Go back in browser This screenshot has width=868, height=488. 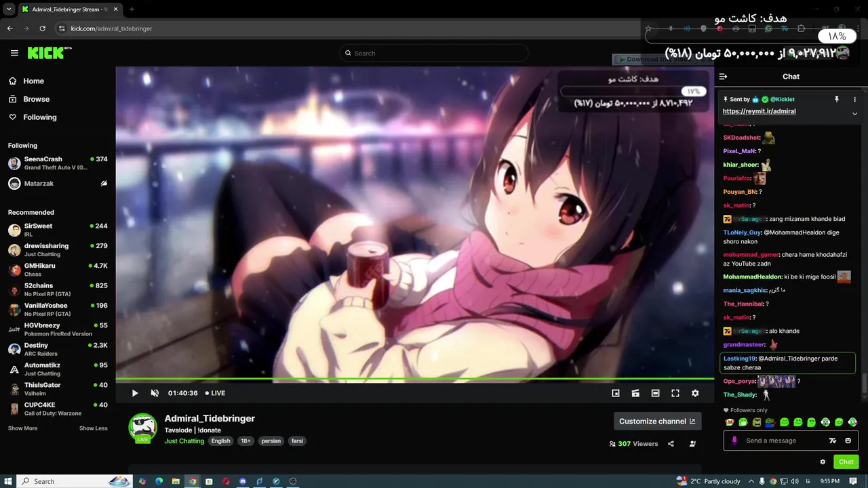tap(9, 28)
